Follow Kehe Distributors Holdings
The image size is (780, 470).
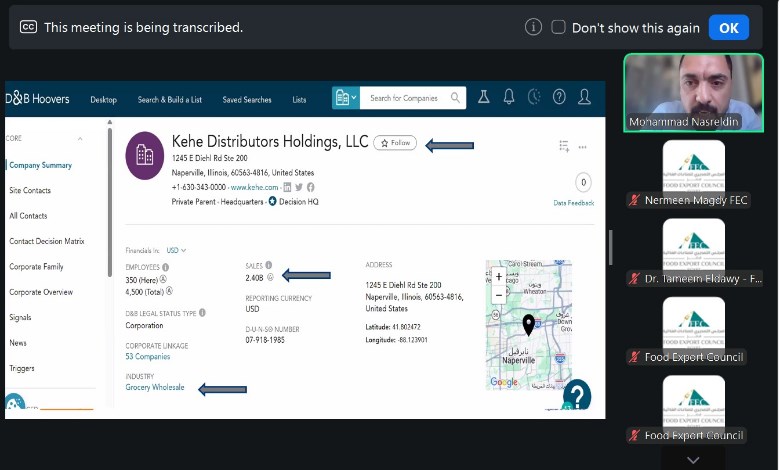pyautogui.click(x=395, y=143)
